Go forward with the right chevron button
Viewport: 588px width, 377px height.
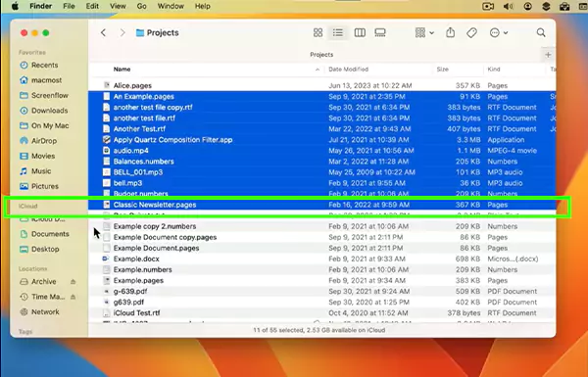click(x=122, y=33)
